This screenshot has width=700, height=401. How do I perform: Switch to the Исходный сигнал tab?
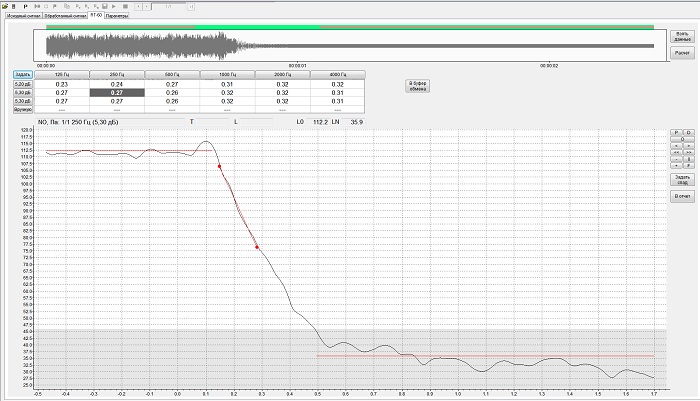22,16
